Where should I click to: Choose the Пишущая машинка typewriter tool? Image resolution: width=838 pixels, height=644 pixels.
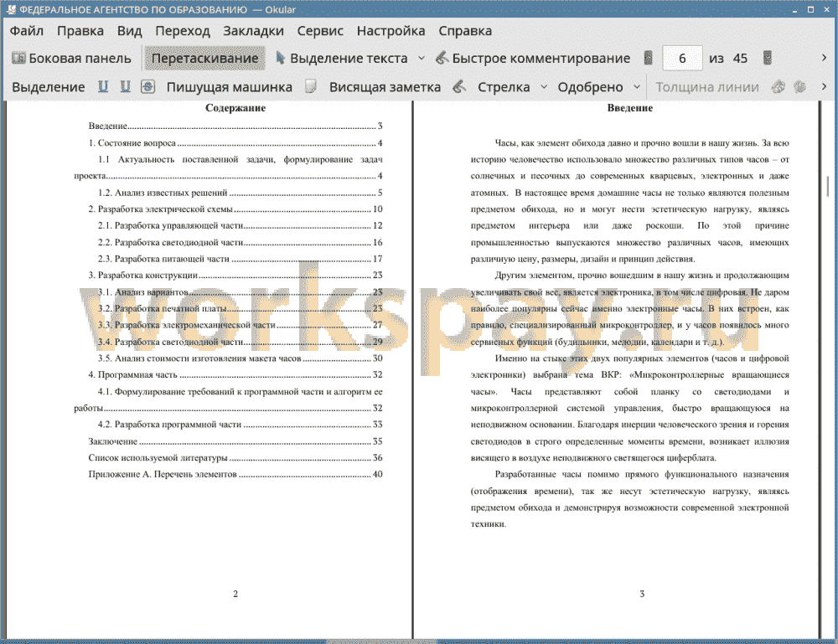tap(230, 87)
